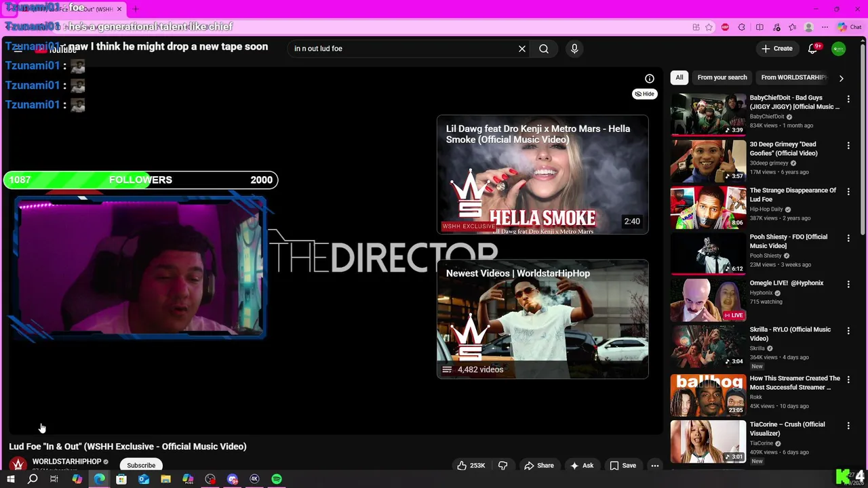868x488 pixels.
Task: Open options for Omegle LIVE Hyphonix
Action: pos(848,285)
